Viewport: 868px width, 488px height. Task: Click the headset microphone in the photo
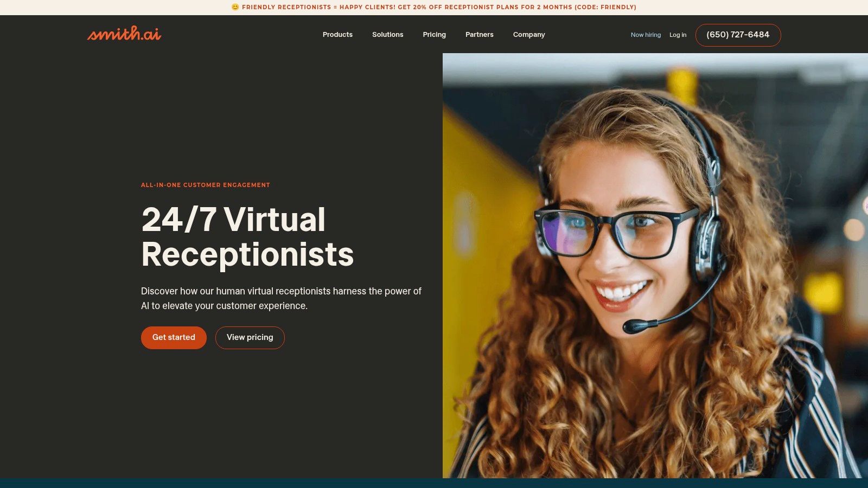(x=634, y=326)
